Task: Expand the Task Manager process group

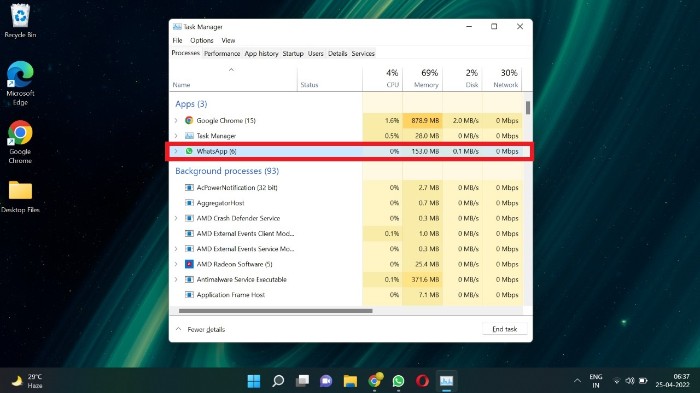Action: point(176,136)
